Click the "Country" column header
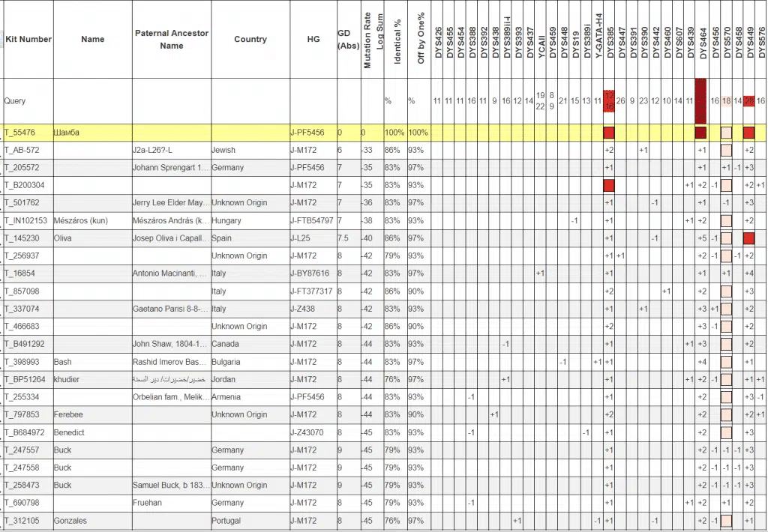 pos(250,39)
